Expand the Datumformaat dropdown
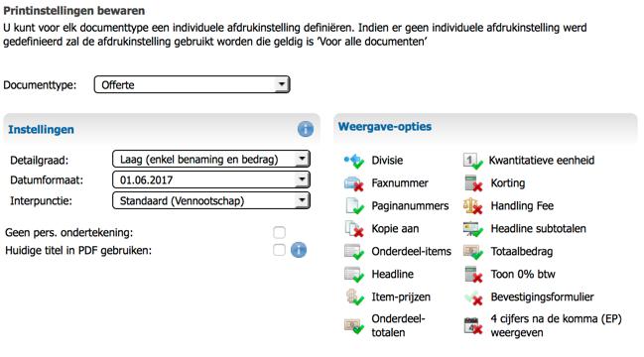This screenshot has height=357, width=644. point(211,179)
